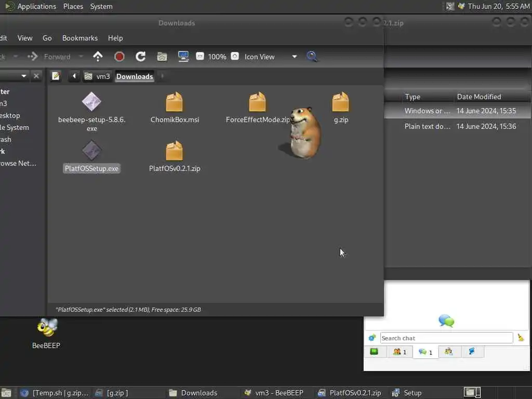Open BeeBEEP desktop shortcut
The image size is (532, 399).
tap(46, 334)
